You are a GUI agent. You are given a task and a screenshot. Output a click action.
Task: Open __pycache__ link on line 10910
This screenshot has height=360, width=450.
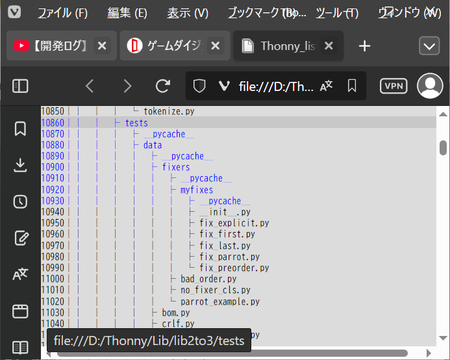(x=206, y=178)
